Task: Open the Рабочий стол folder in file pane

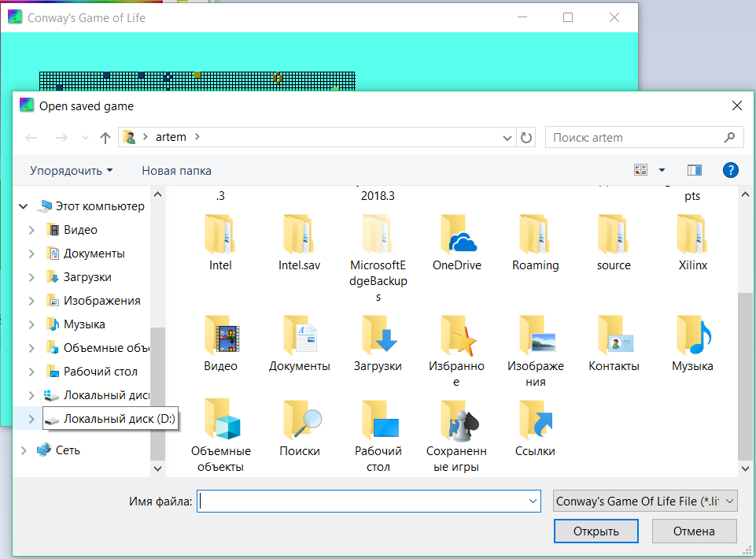Action: click(x=378, y=436)
